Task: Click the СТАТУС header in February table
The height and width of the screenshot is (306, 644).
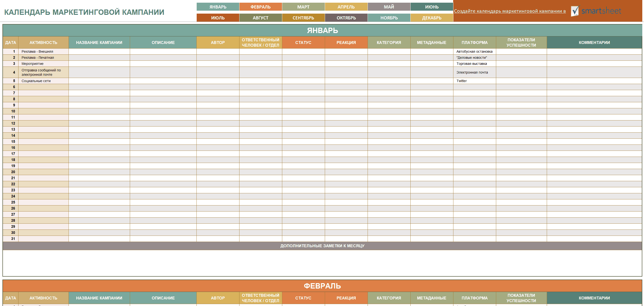Action: [303, 298]
